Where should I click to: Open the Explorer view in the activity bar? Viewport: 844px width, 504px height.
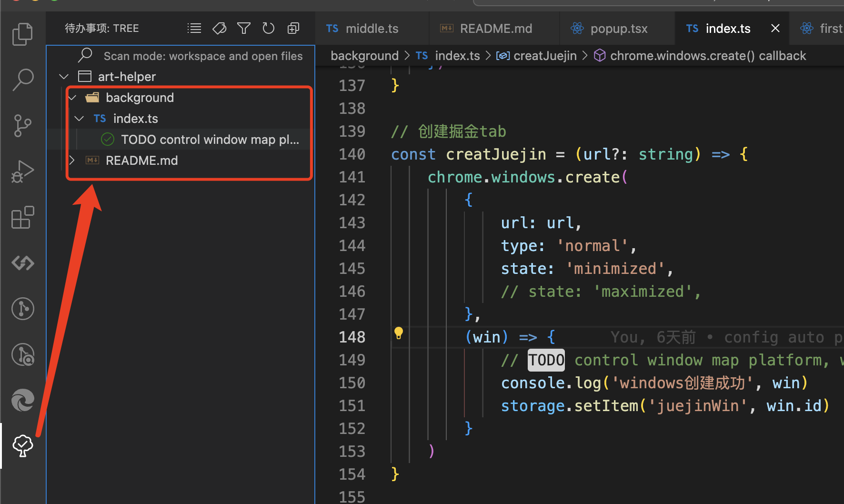click(22, 34)
